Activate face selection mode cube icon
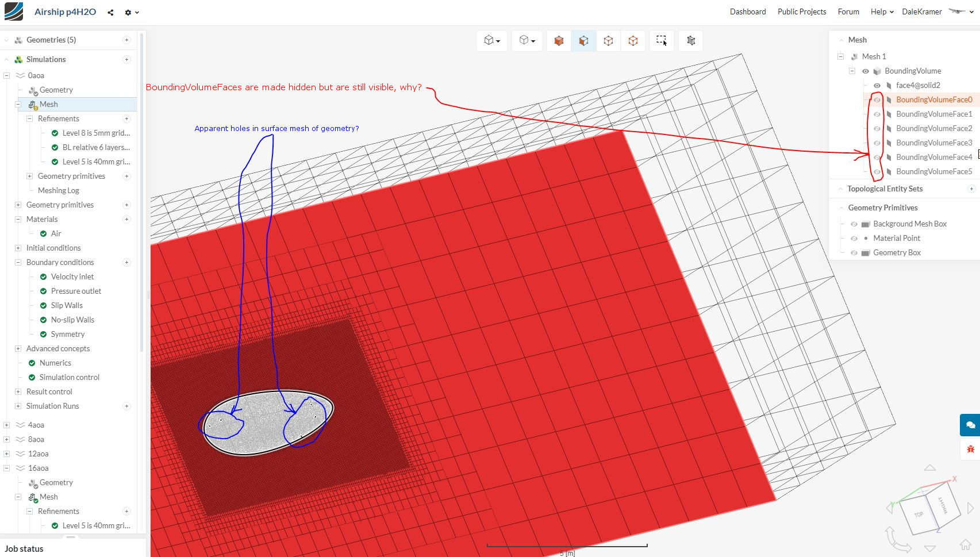The image size is (980, 557). (x=583, y=40)
